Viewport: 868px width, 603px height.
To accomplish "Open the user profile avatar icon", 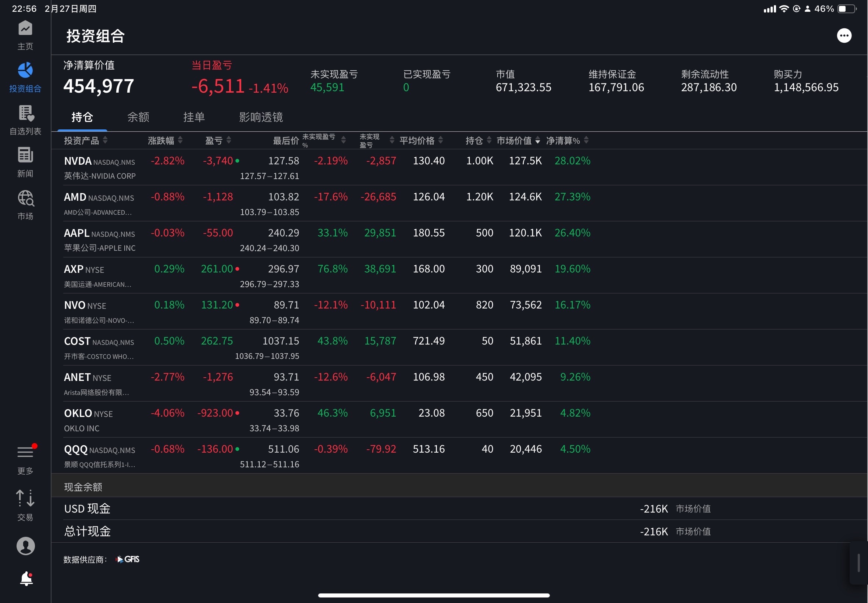I will [x=25, y=546].
